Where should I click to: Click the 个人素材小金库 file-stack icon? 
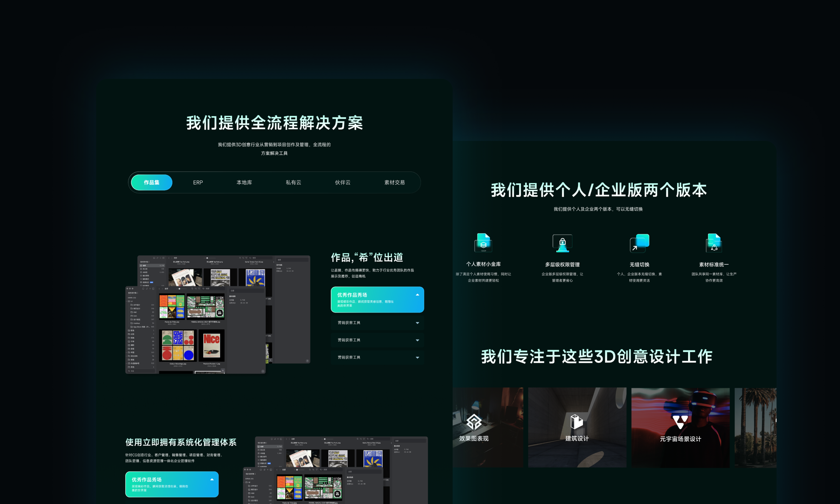click(483, 243)
